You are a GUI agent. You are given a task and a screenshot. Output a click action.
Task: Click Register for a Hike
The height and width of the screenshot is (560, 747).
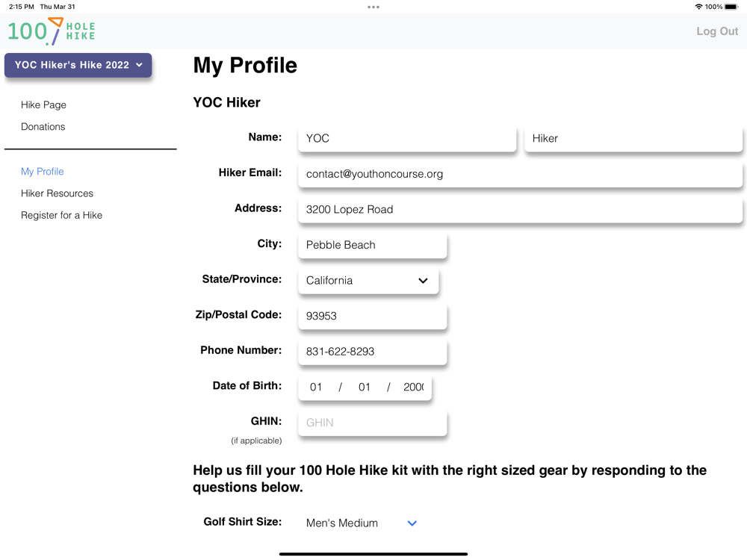pyautogui.click(x=61, y=215)
